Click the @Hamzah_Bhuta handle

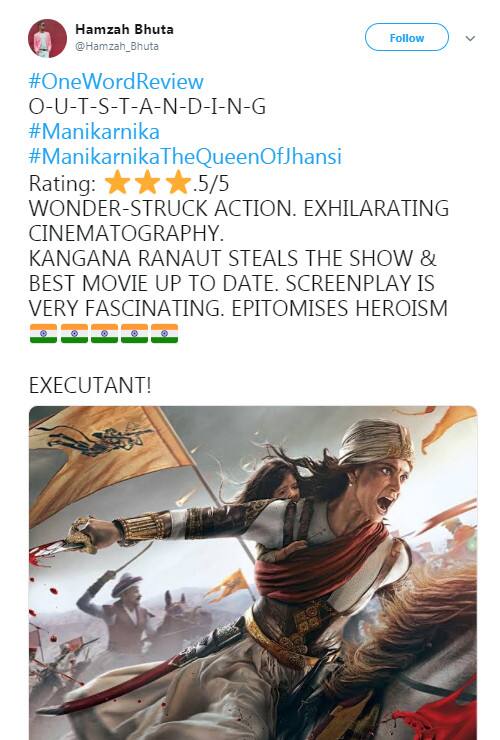pyautogui.click(x=117, y=46)
